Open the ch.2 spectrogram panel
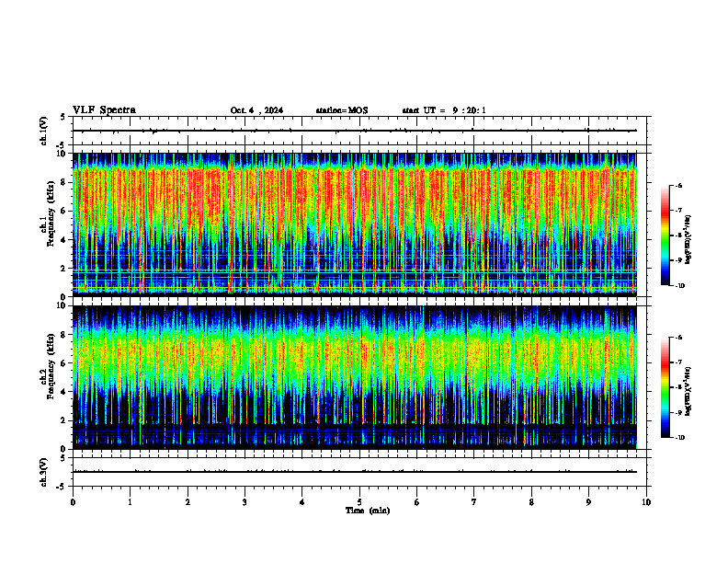 pos(355,377)
